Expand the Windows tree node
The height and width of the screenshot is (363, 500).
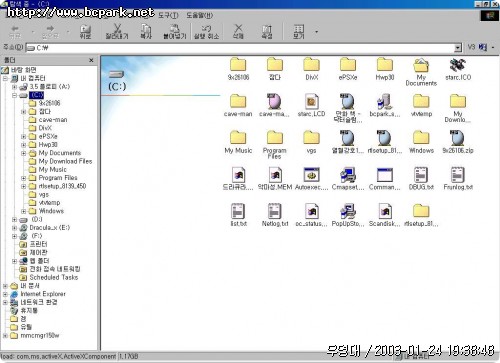coord(23,211)
